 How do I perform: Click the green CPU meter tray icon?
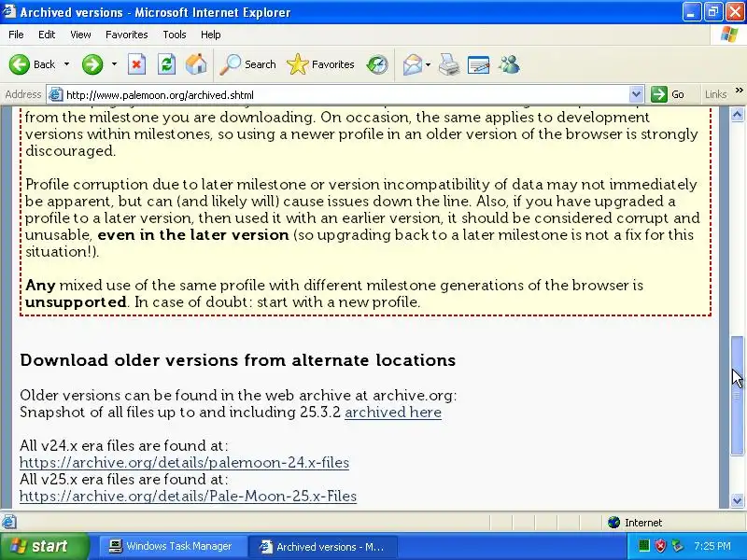click(x=643, y=546)
